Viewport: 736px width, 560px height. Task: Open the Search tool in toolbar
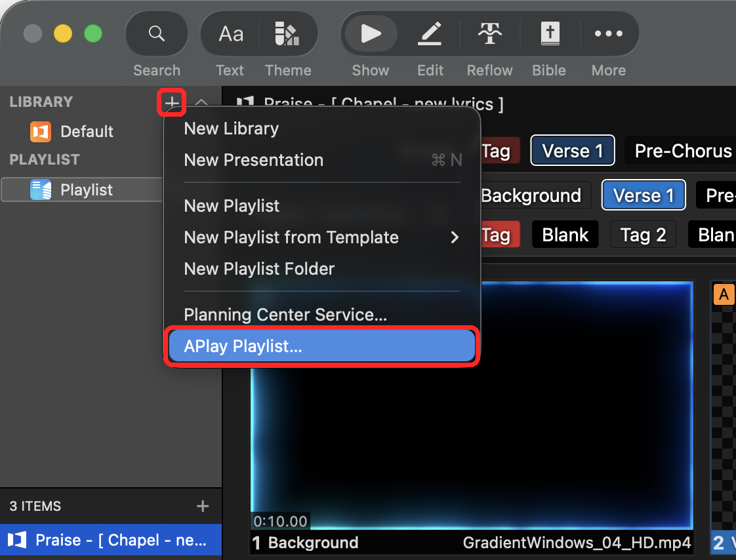tap(157, 34)
